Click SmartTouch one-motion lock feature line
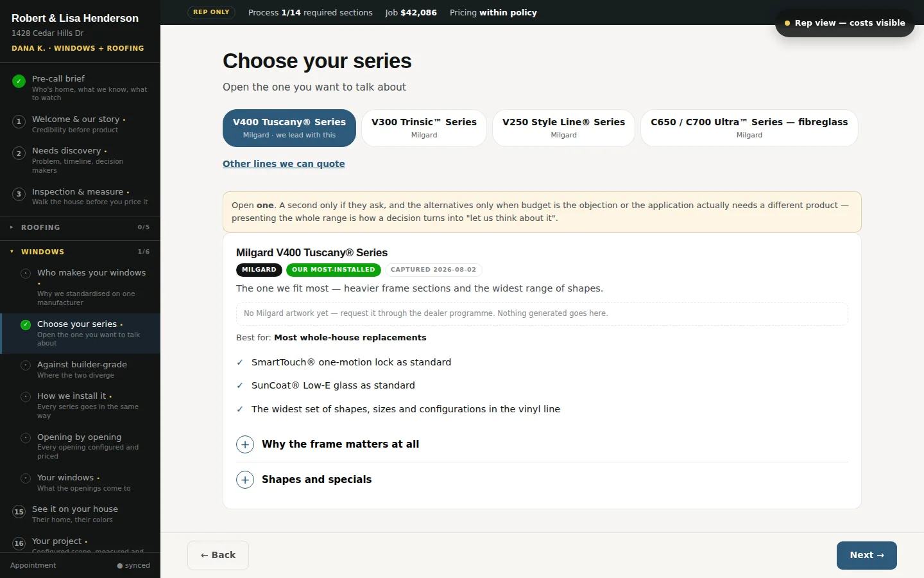This screenshot has width=924, height=578. (x=351, y=363)
